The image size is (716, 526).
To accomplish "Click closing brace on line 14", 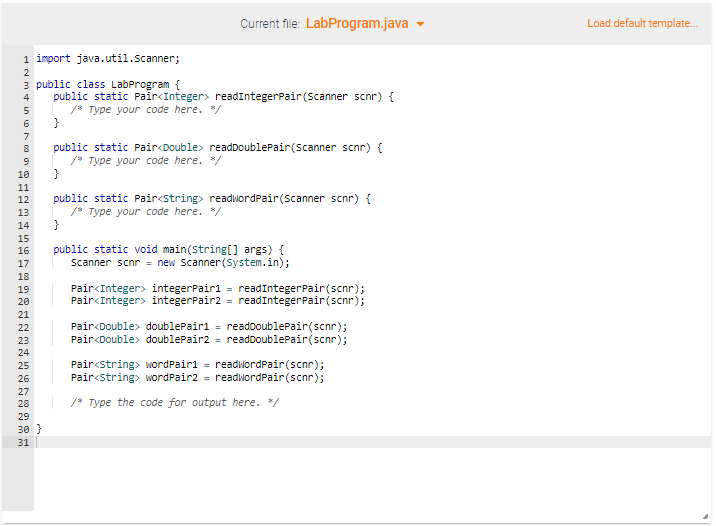I will point(56,225).
